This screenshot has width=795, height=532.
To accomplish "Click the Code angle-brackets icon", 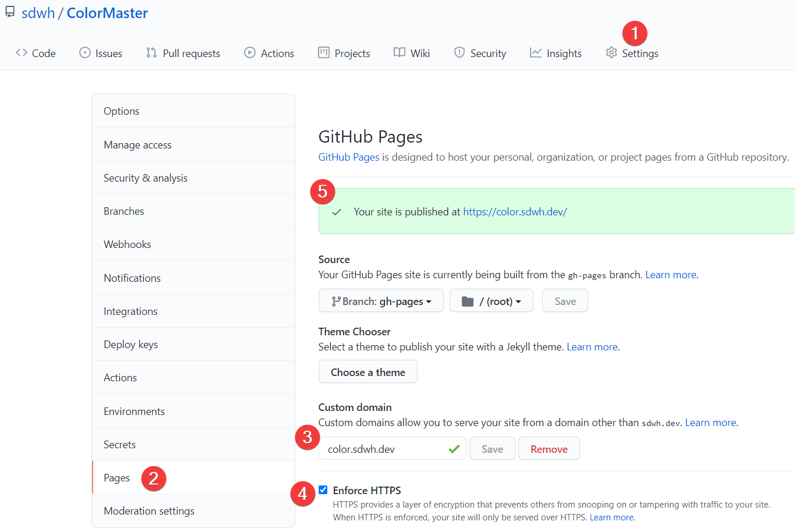I will tap(22, 52).
